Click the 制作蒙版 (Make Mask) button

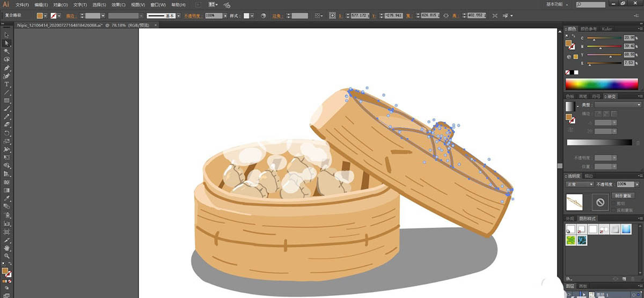pos(623,196)
